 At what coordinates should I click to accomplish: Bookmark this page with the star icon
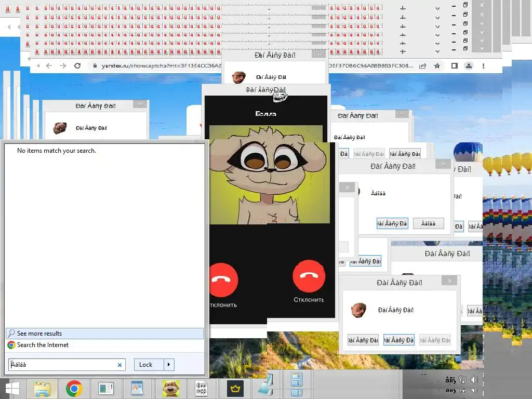pos(437,66)
